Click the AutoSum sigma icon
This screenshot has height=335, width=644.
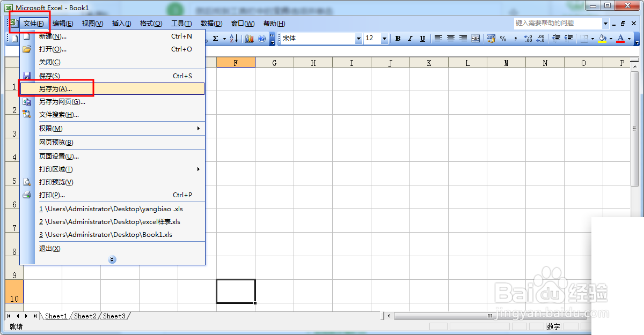(215, 39)
